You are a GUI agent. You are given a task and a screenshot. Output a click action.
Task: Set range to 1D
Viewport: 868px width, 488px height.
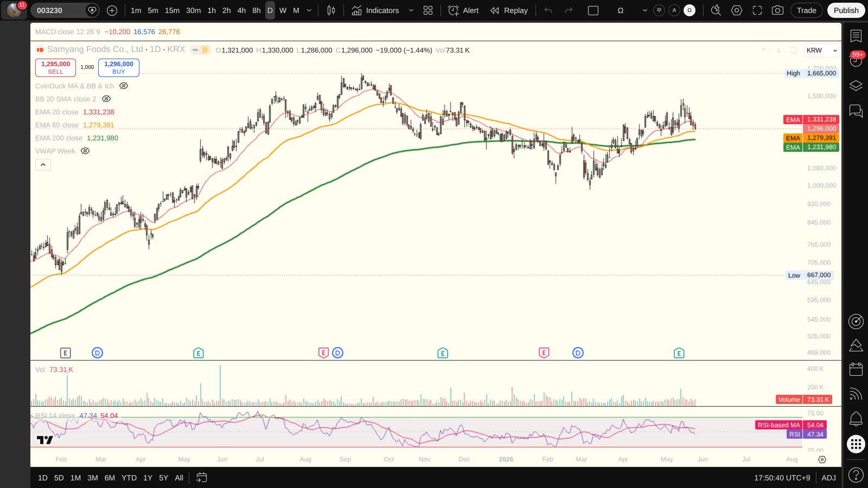pyautogui.click(x=43, y=478)
